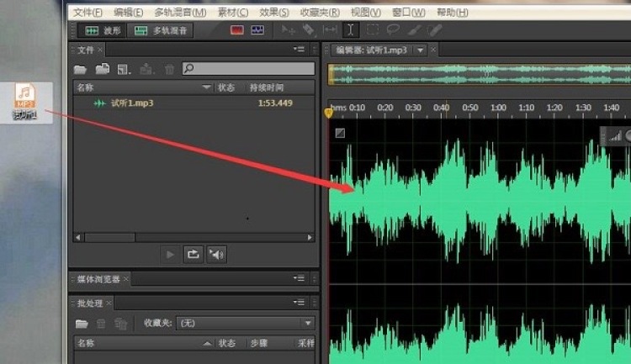Click the file list horizontal scrollbar thumb
The image size is (631, 364).
tap(109, 237)
